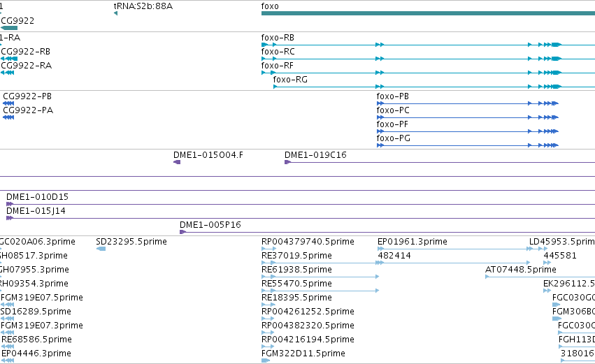
Task: Click the foxo gene name label
Action: pyautogui.click(x=270, y=6)
